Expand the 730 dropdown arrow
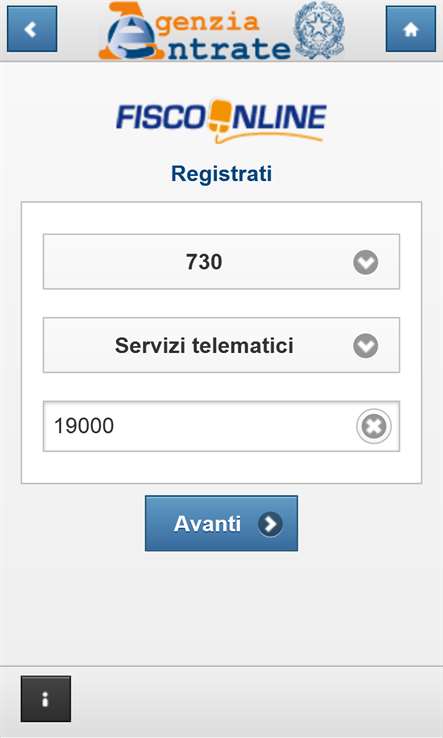The width and height of the screenshot is (443, 738). click(366, 262)
